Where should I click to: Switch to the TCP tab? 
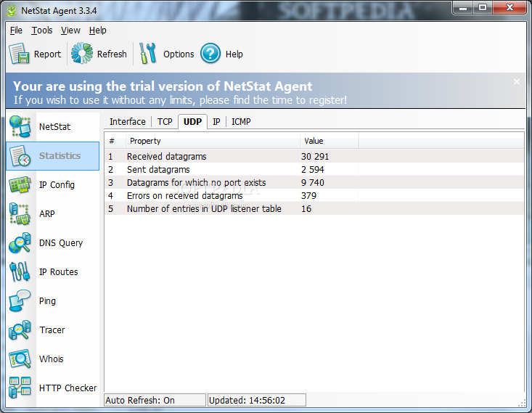click(x=165, y=121)
